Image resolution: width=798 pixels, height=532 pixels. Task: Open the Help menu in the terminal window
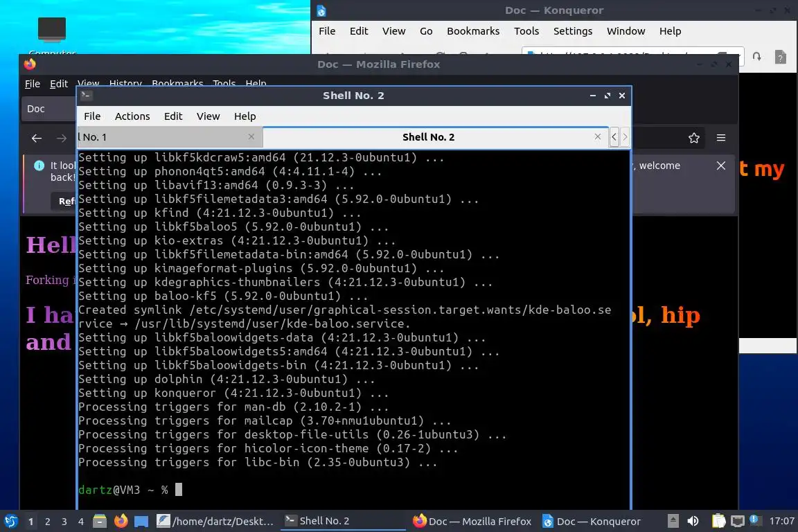[245, 116]
